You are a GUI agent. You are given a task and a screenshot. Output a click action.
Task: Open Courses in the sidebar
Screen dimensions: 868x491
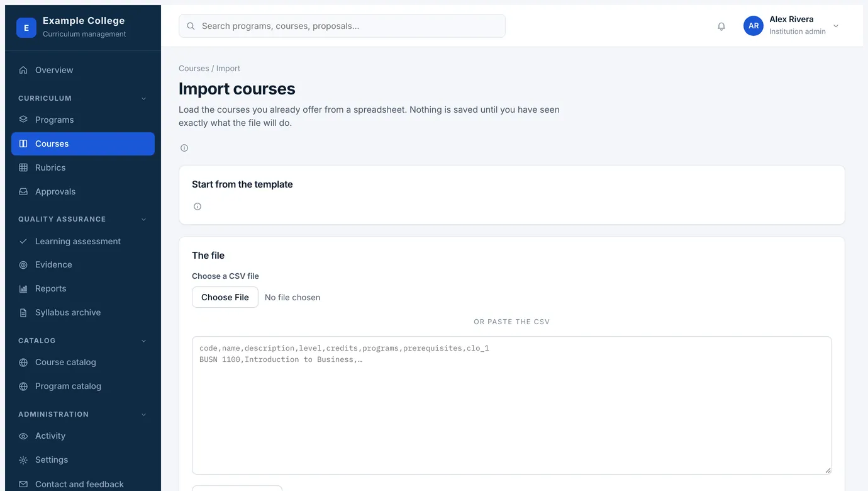[83, 144]
